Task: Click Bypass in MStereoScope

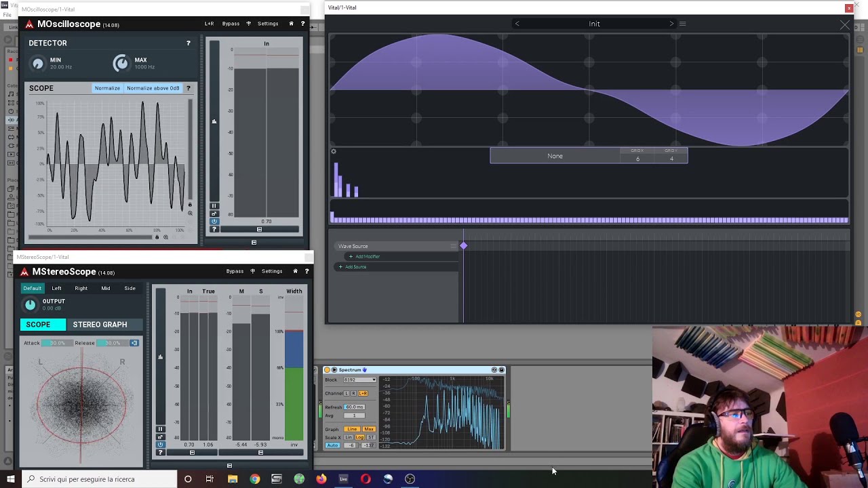Action: tap(235, 271)
